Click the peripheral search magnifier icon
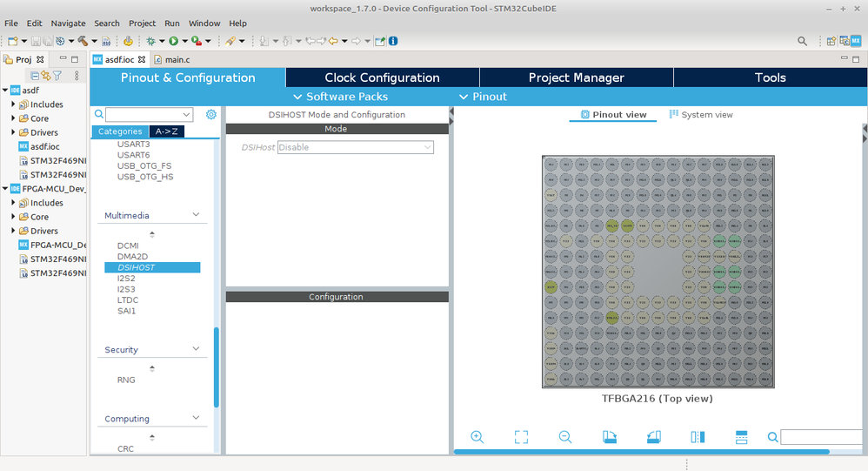The height and width of the screenshot is (471, 868). click(99, 114)
